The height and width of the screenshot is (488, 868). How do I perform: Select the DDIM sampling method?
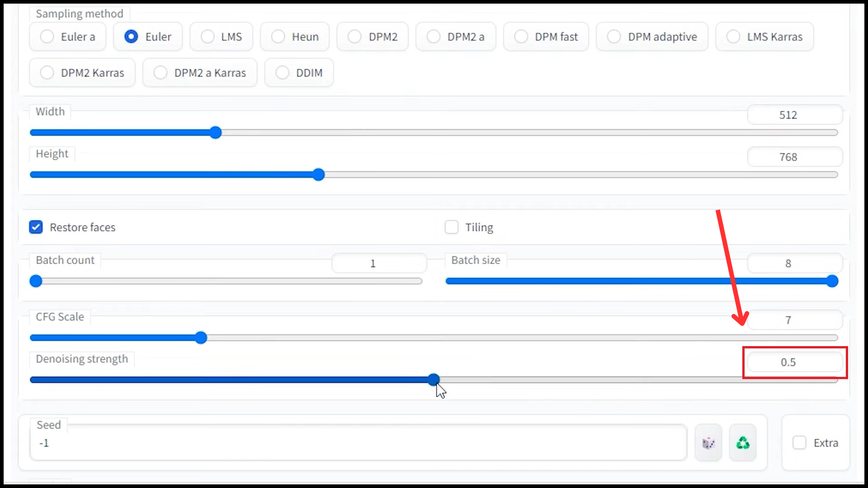click(x=282, y=73)
